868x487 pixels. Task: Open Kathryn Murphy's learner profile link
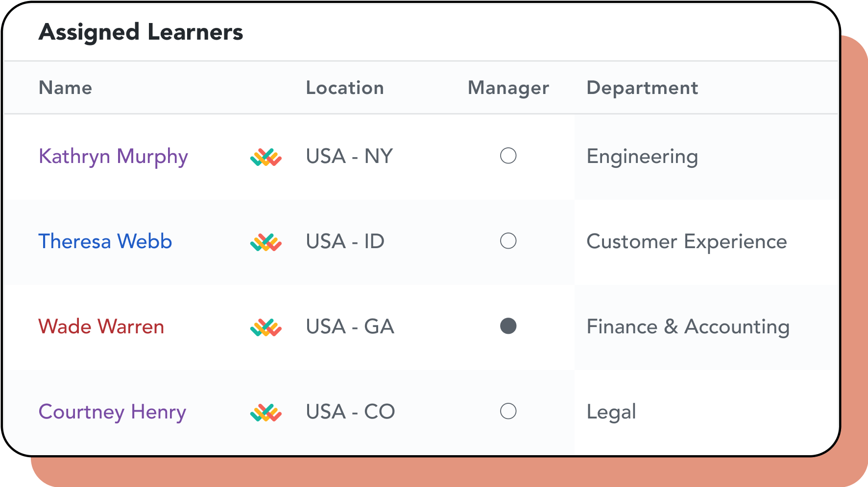tap(113, 157)
